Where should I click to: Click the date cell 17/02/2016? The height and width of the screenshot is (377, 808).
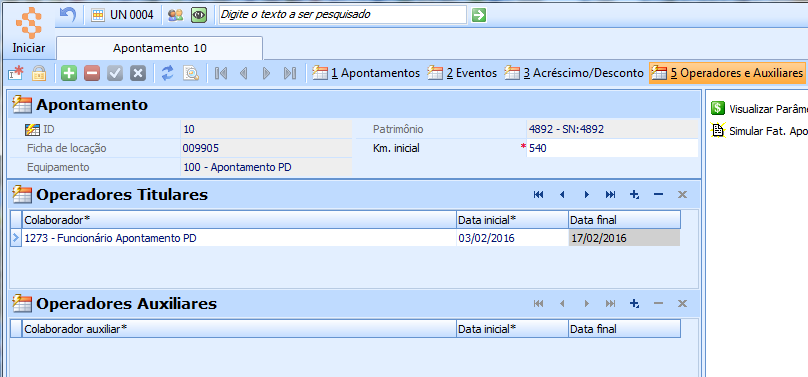click(x=624, y=238)
